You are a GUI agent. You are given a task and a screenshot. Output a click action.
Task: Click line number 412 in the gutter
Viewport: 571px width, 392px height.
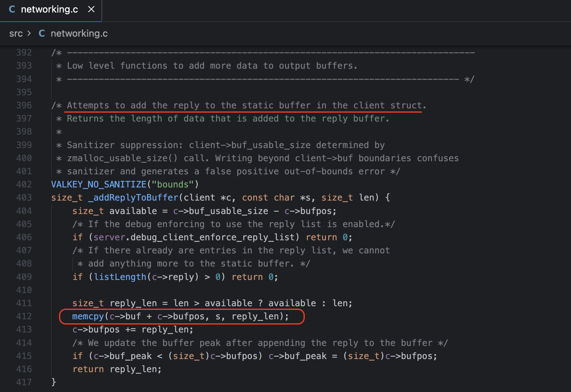click(24, 316)
